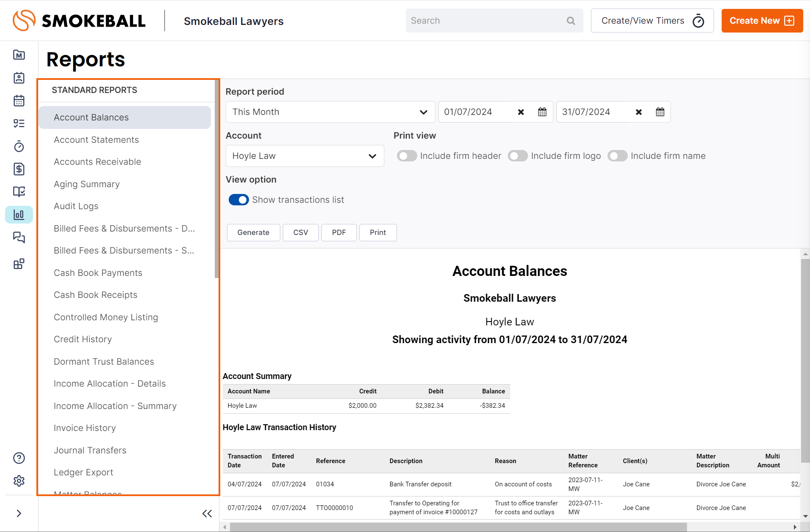Select Controlled Money Listing report
Screen dimensions: 810x532
click(x=106, y=317)
